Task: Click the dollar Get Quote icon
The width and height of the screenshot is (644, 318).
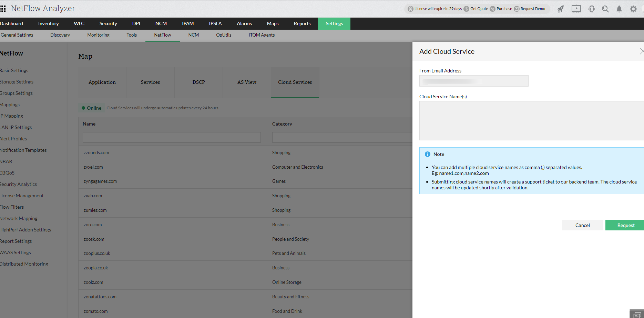Action: (466, 9)
